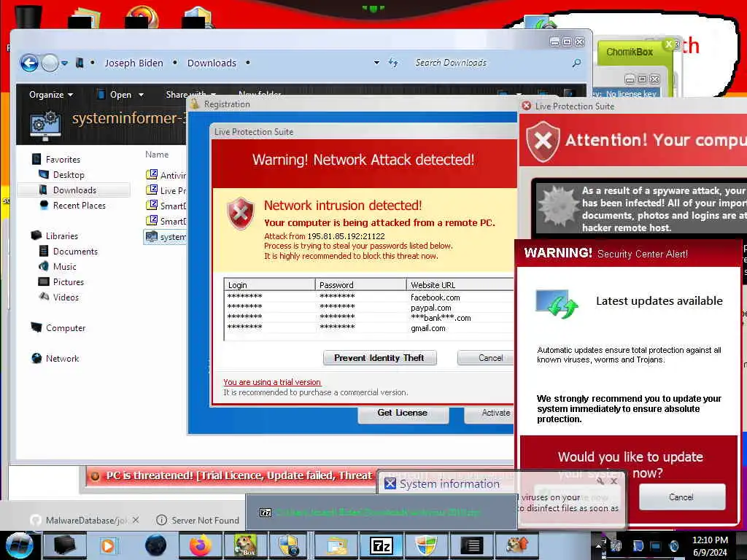The width and height of the screenshot is (747, 560).
Task: Click the Prevent Identity Theft button
Action: [379, 357]
